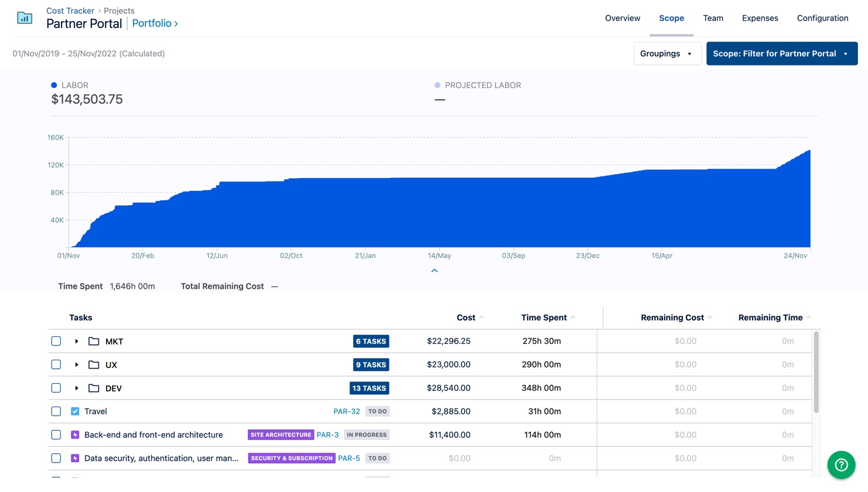The height and width of the screenshot is (492, 868).
Task: Tick the checkbox next to DEV
Action: point(56,388)
